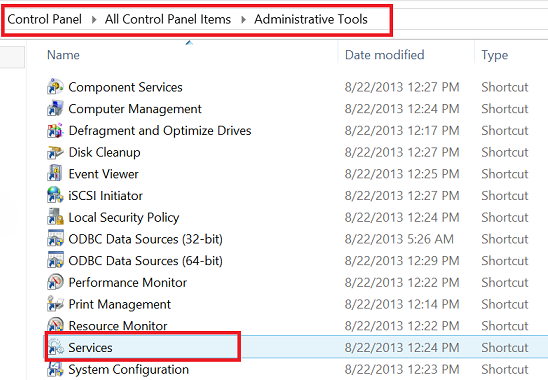Select the iSCSI Initiator globe icon
This screenshot has height=380, width=548.
coord(55,195)
